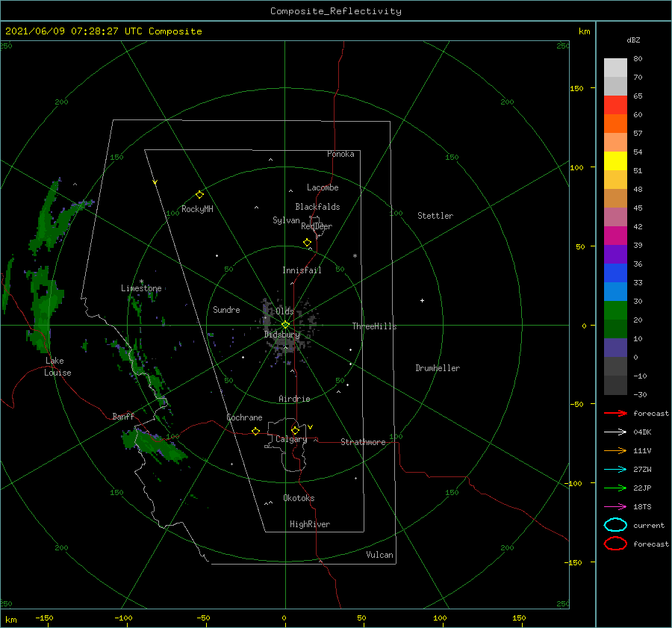The height and width of the screenshot is (628, 672).
Task: Click the ThreeHills town label
Action: pos(375,326)
